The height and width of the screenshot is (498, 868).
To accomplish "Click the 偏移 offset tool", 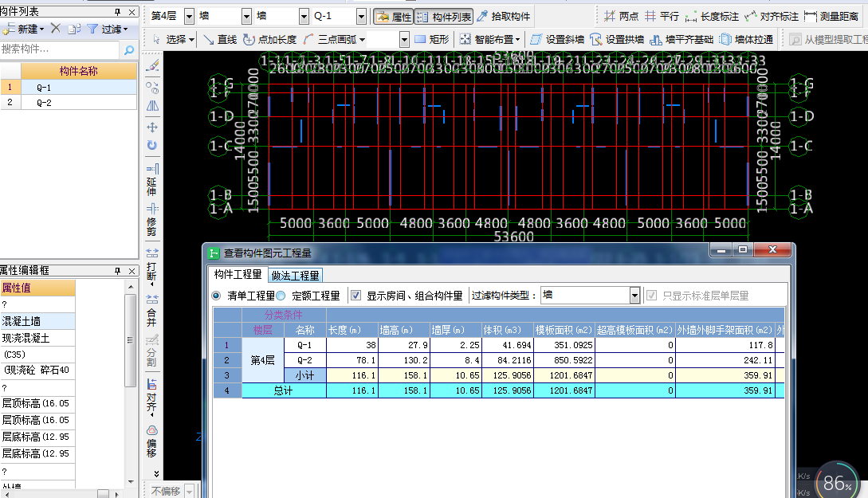I will click(x=152, y=441).
